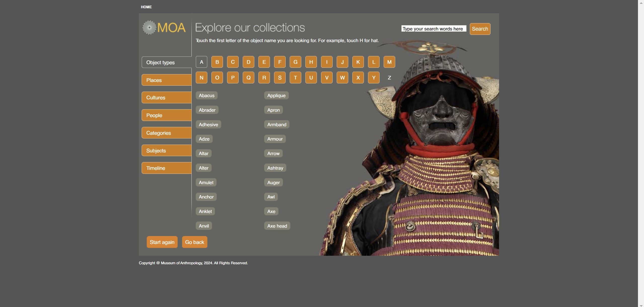Select letter N in alphabet
The height and width of the screenshot is (307, 644).
[x=202, y=78]
